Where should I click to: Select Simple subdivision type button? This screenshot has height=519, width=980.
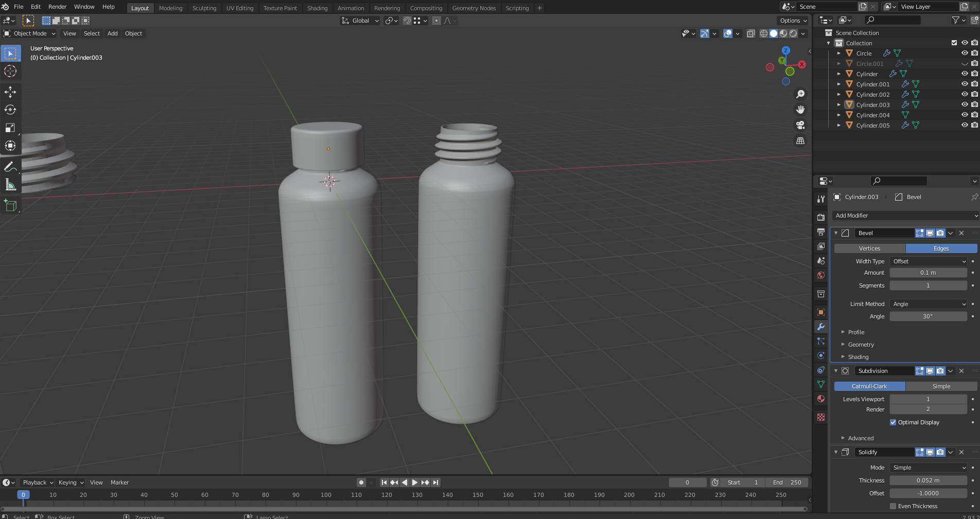click(x=941, y=386)
